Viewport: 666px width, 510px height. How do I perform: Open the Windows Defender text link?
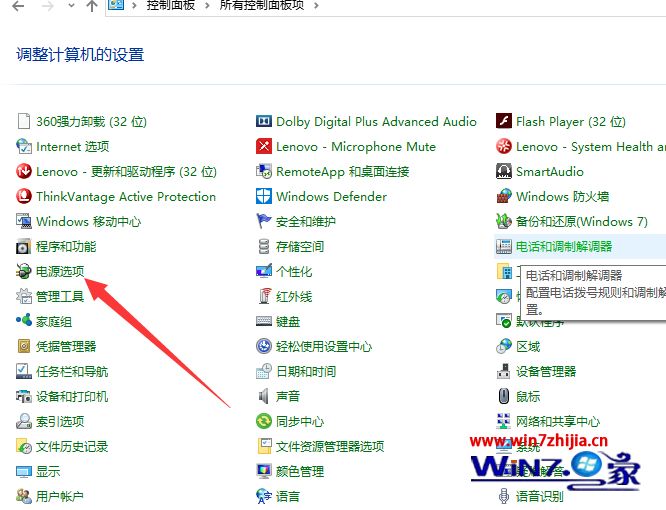pos(331,197)
